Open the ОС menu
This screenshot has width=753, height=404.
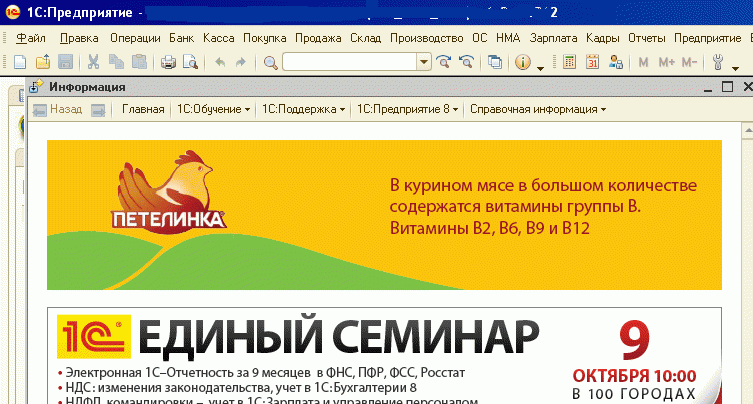coord(479,38)
